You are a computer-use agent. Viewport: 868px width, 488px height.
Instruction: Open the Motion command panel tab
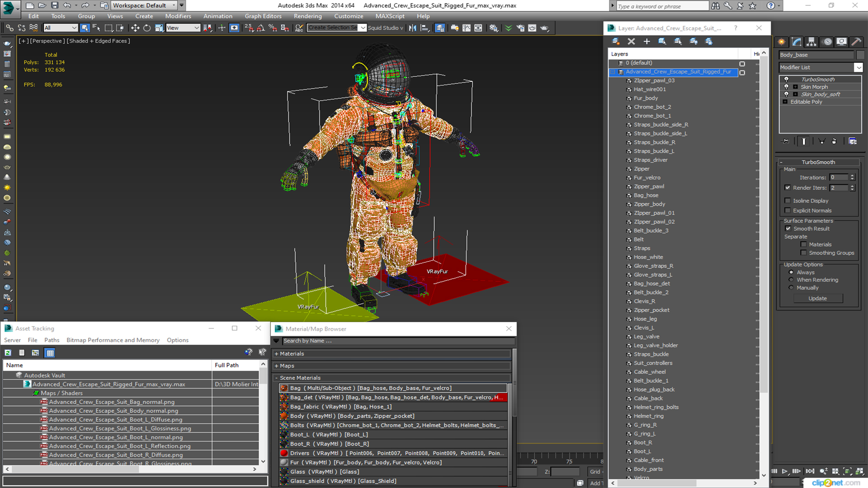pyautogui.click(x=827, y=42)
